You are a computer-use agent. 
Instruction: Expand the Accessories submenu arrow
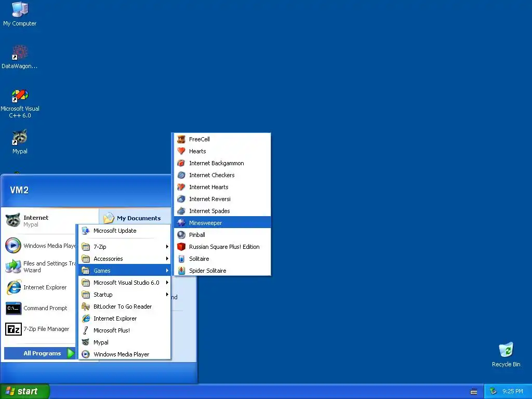167,259
